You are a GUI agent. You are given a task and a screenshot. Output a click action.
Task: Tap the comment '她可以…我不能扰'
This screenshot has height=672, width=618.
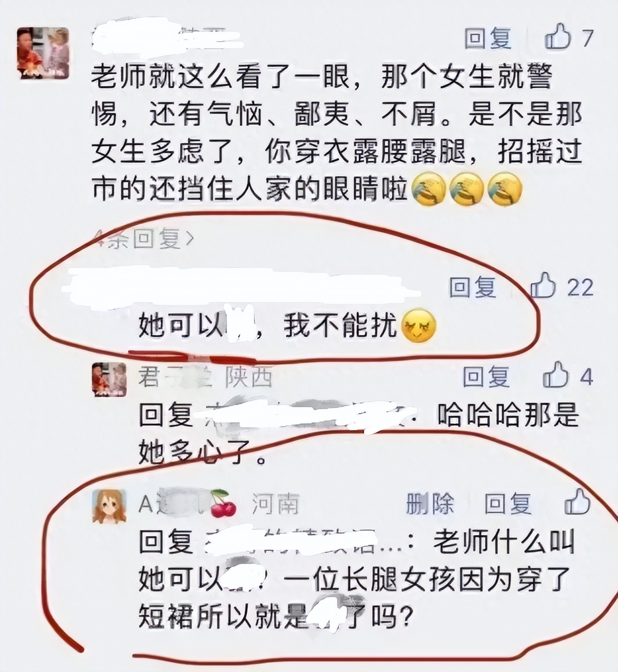point(287,325)
